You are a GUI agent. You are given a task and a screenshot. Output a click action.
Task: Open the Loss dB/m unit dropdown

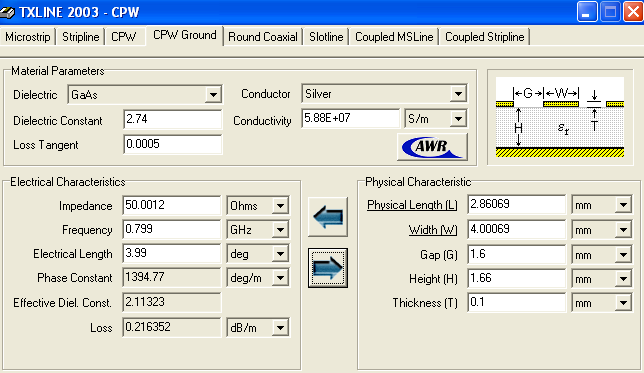pos(281,327)
